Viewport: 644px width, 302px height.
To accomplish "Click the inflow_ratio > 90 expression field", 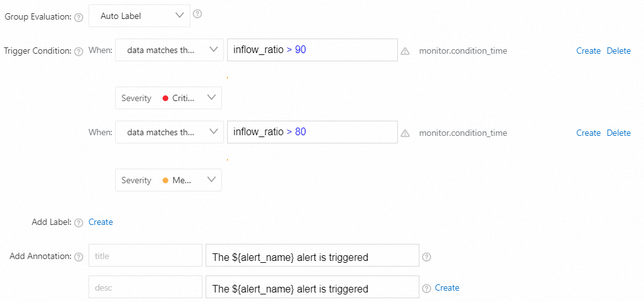I will (312, 50).
